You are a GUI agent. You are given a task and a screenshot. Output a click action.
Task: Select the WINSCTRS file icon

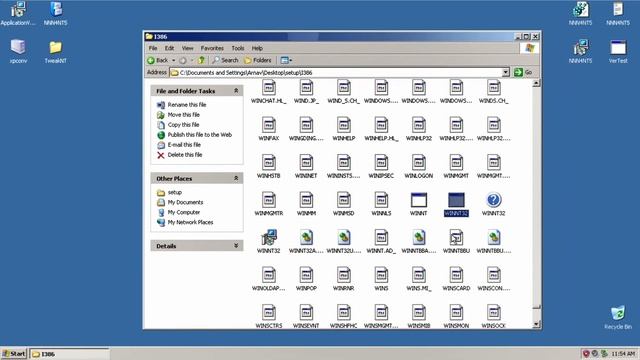269,313
